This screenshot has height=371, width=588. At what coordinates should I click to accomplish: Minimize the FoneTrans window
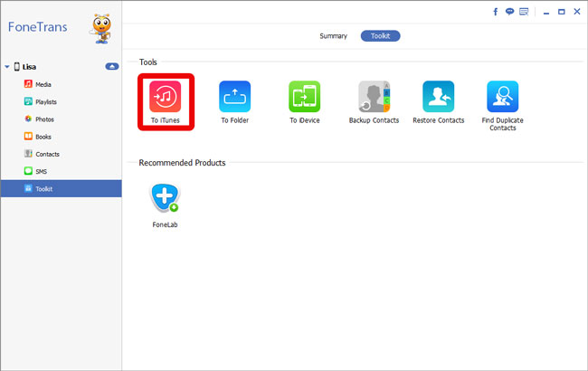pyautogui.click(x=546, y=12)
